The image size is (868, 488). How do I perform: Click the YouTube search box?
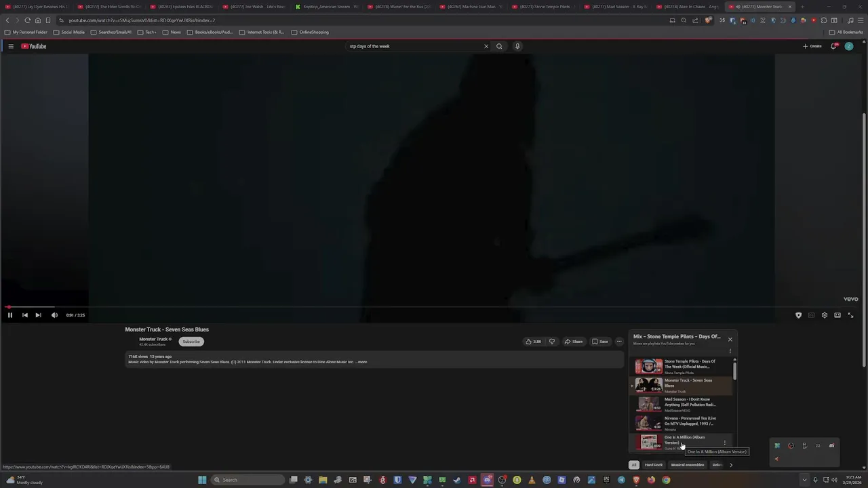tap(414, 46)
